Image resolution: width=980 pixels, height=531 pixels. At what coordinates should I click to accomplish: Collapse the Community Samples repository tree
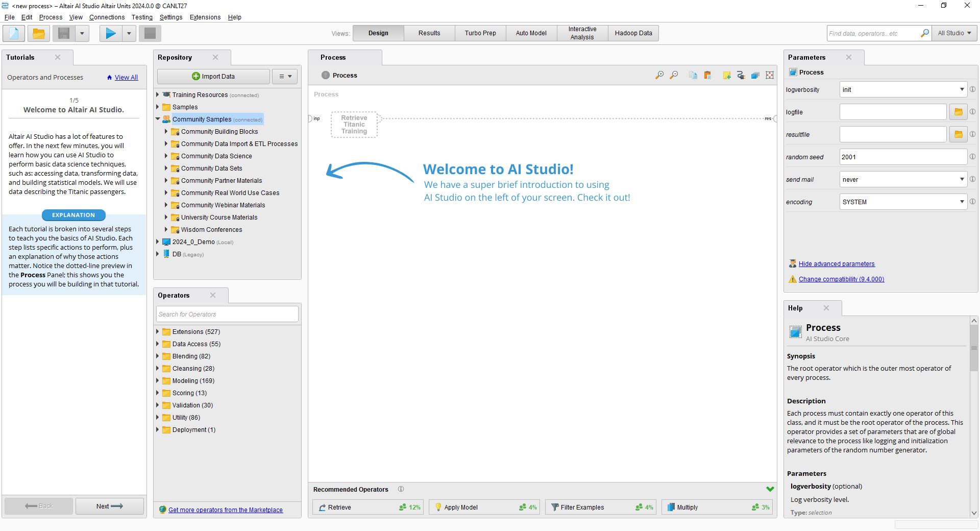pos(158,119)
